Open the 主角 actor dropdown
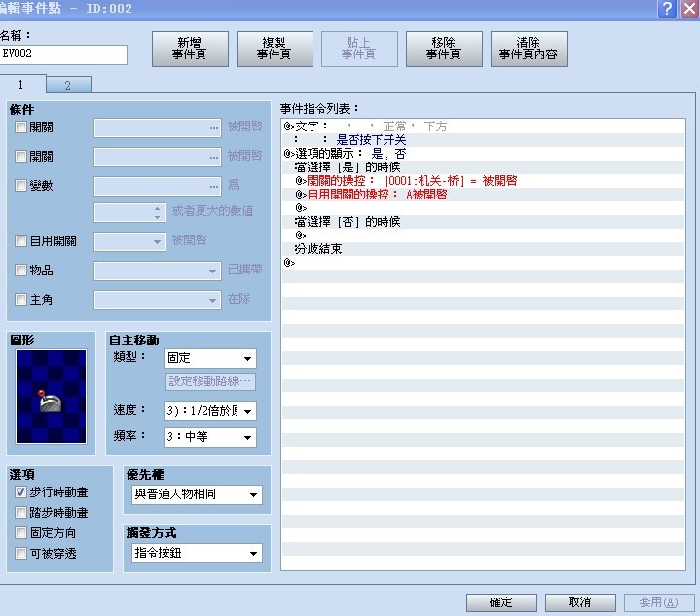The image size is (700, 616). coord(158,300)
